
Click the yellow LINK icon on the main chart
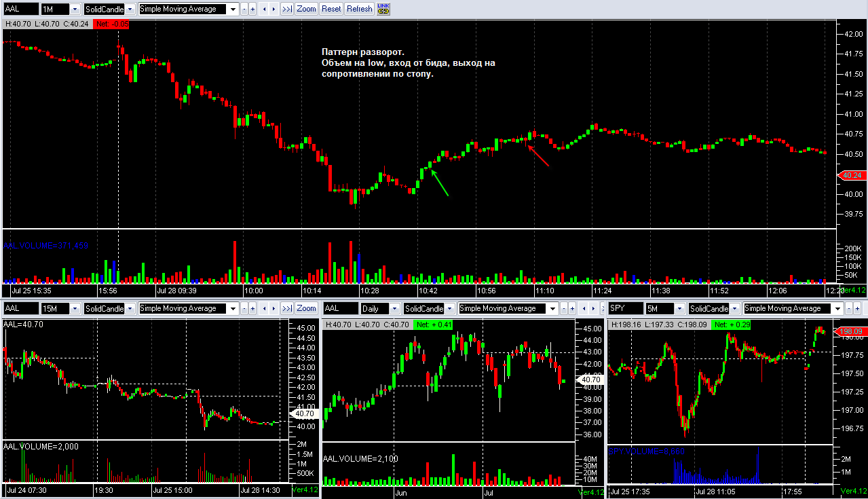point(383,10)
